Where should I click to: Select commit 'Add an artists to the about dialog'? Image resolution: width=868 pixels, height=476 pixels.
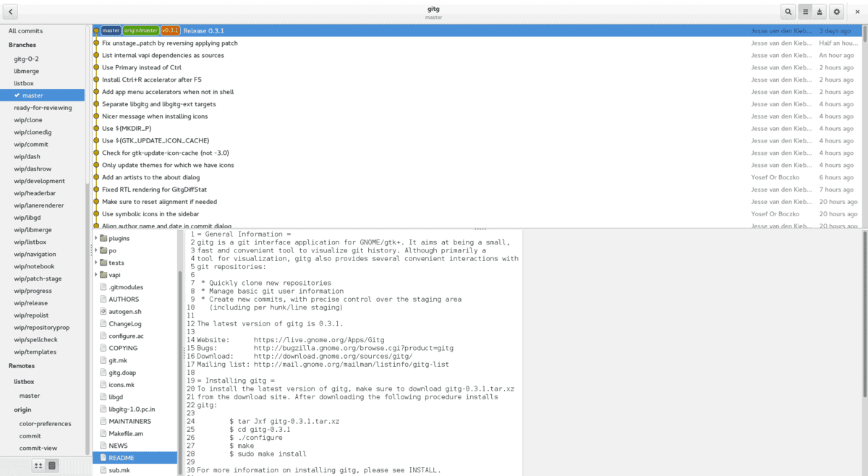477,177
